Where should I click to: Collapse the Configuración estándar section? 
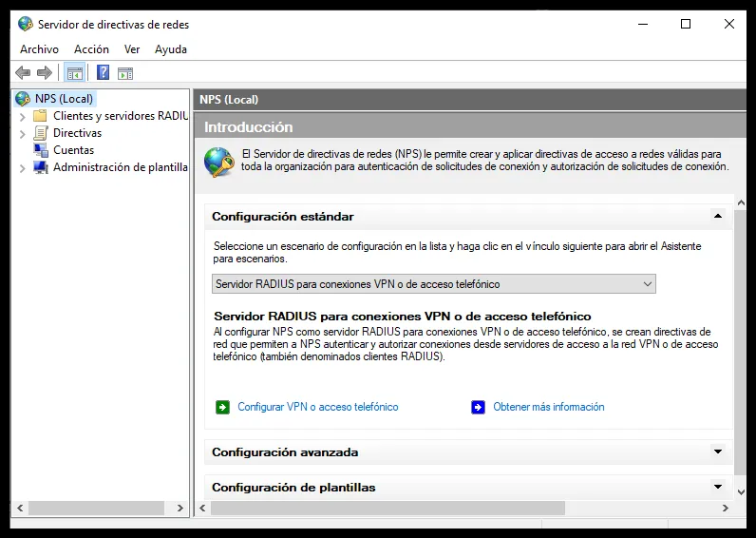[x=717, y=216]
